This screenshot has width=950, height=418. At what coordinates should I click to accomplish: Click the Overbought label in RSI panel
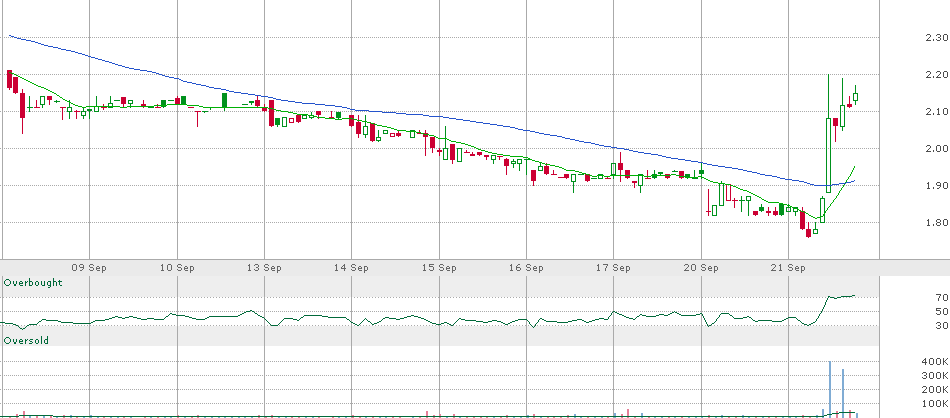pyautogui.click(x=33, y=282)
